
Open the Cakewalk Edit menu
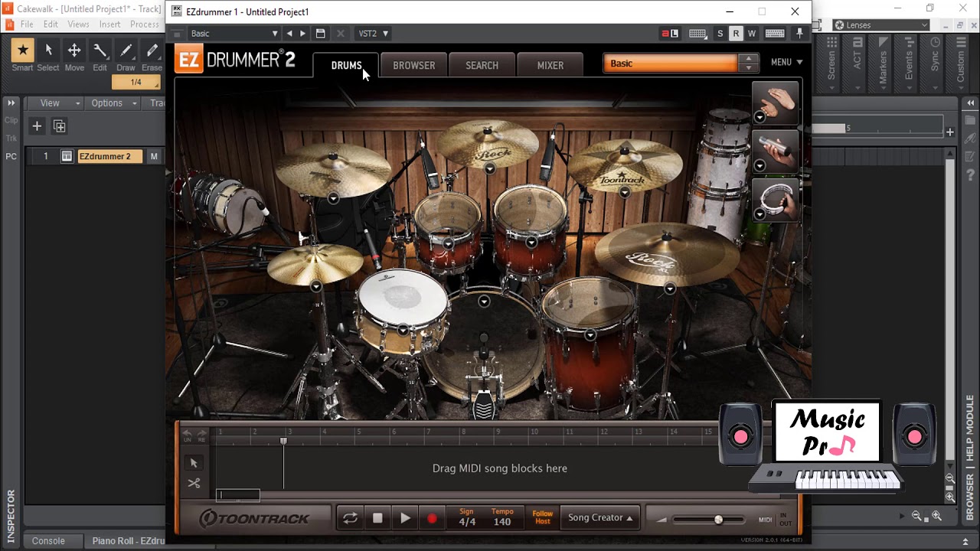[51, 24]
